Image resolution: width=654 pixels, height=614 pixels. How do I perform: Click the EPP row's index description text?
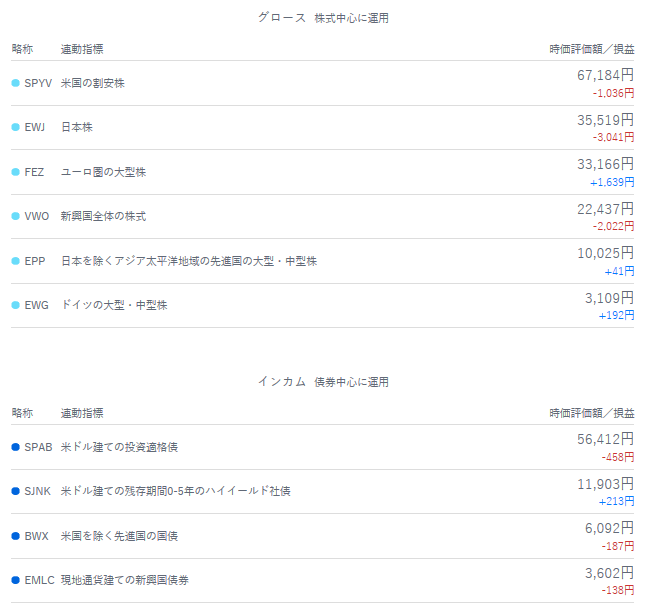[x=189, y=261]
